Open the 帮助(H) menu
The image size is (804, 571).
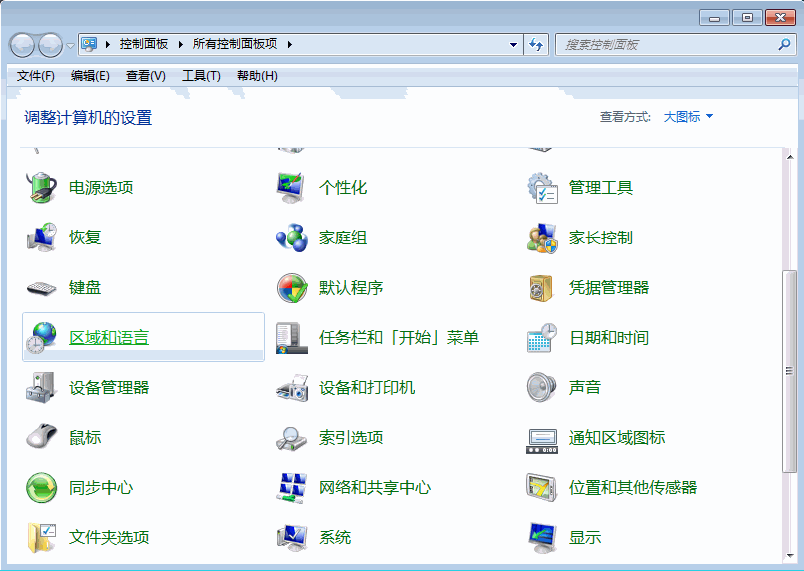257,76
